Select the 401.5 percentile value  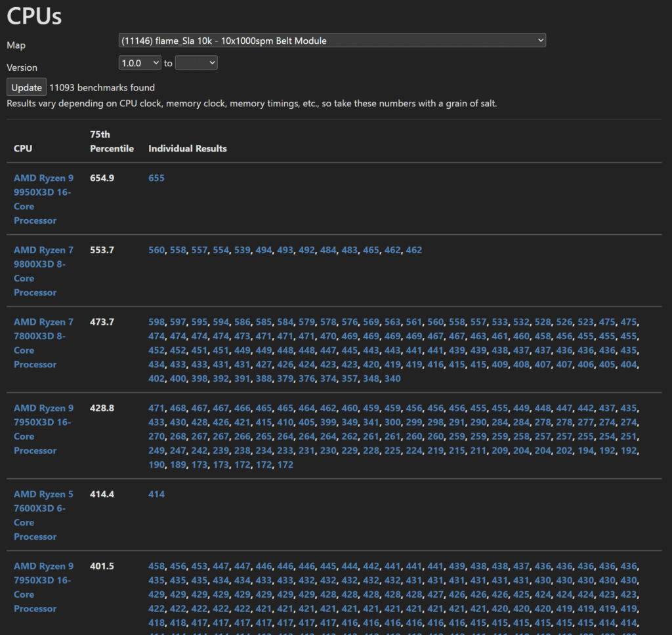click(x=102, y=566)
